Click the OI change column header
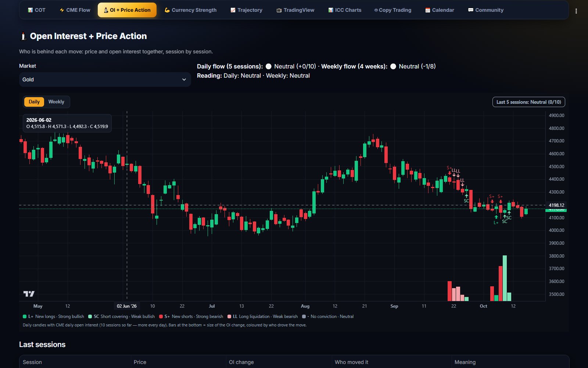Image resolution: width=588 pixels, height=368 pixels. click(241, 362)
